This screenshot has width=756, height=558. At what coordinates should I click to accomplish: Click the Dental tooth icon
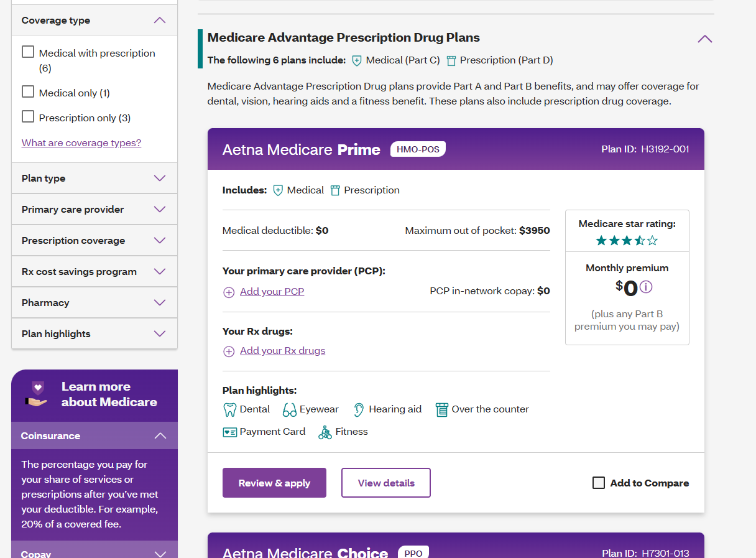pos(230,409)
